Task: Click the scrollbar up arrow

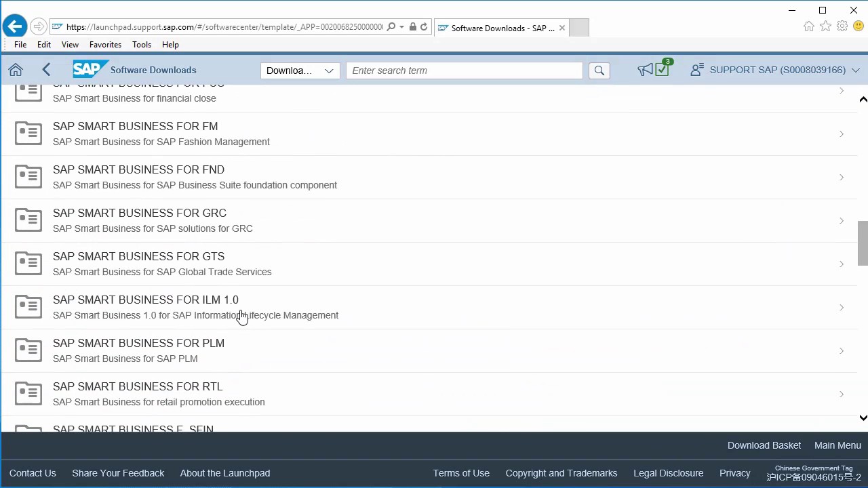Action: point(863,100)
